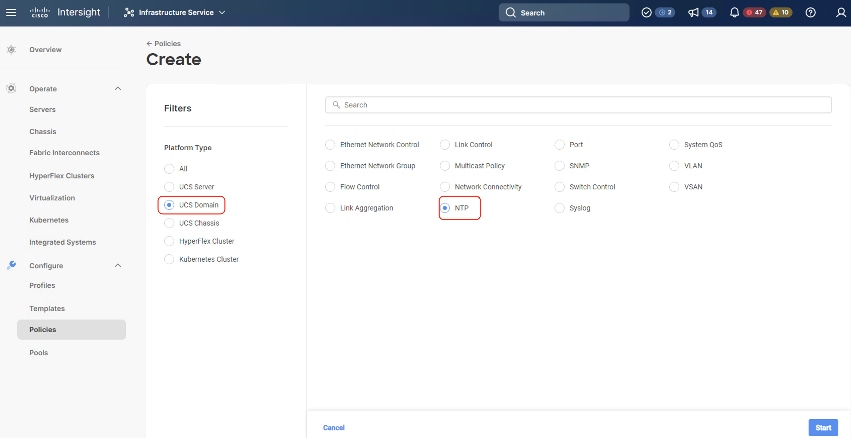Image resolution: width=851 pixels, height=438 pixels.
Task: Click the policy type Search field
Action: point(578,105)
